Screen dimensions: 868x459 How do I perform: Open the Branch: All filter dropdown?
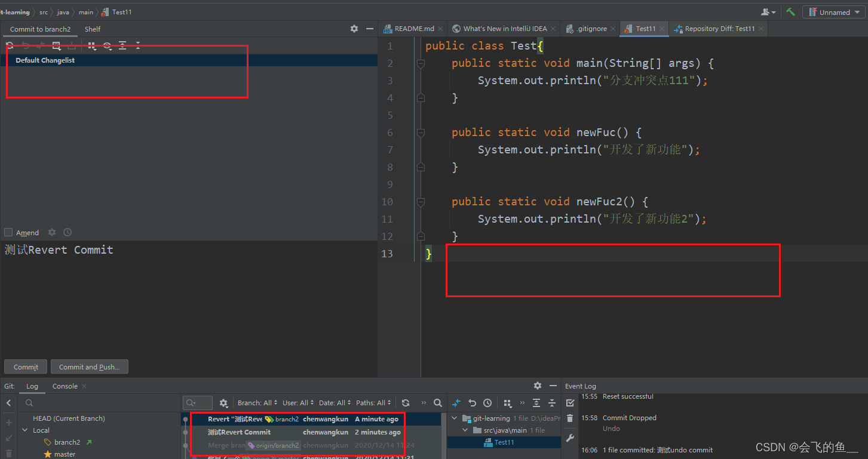(x=258, y=403)
